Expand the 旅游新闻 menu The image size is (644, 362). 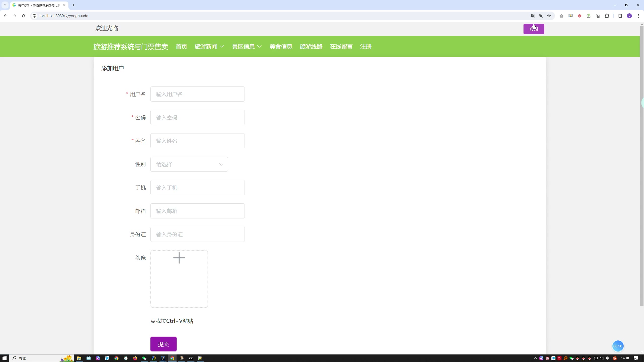[x=209, y=47]
